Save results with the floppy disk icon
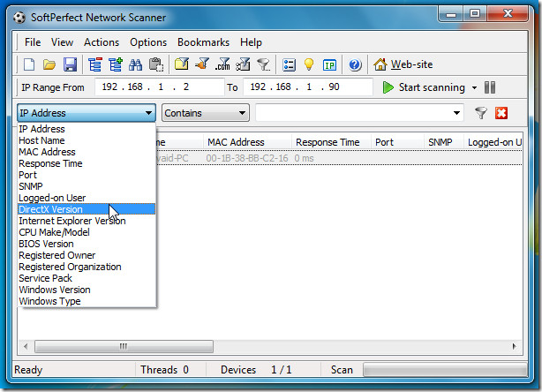The height and width of the screenshot is (392, 542). 70,64
